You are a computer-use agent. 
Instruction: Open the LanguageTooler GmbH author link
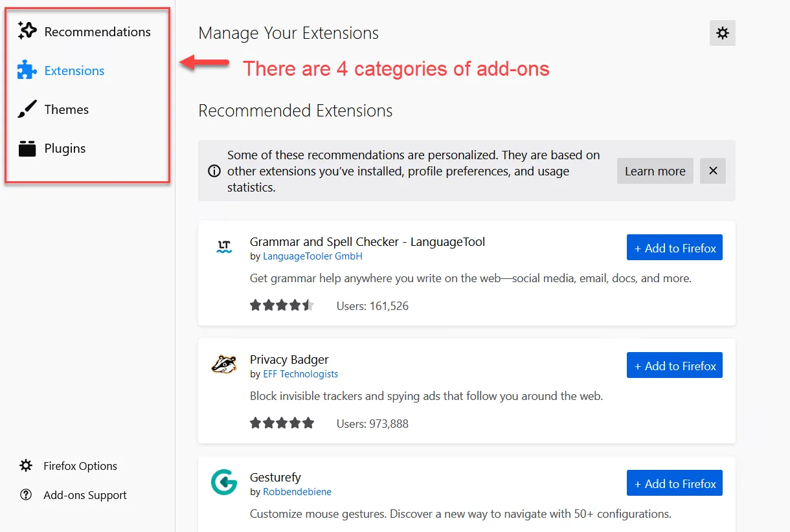(313, 256)
